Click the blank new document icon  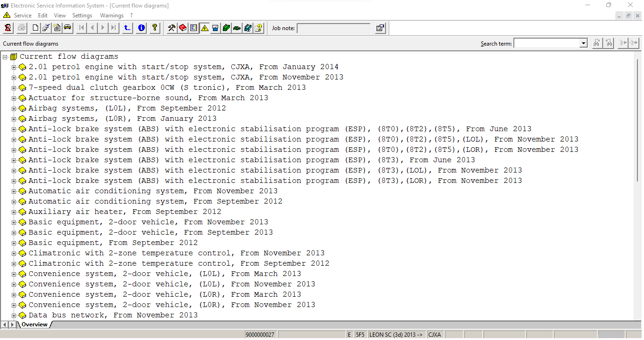35,28
